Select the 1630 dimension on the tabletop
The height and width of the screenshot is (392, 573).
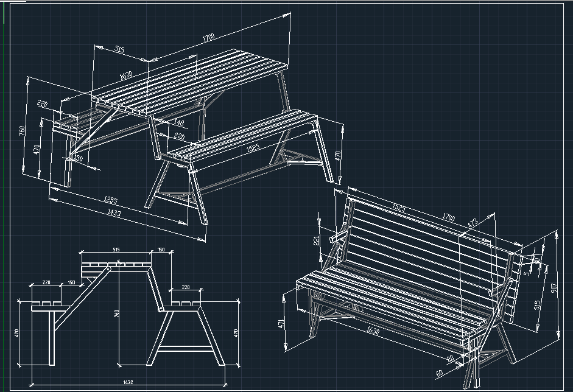[126, 76]
